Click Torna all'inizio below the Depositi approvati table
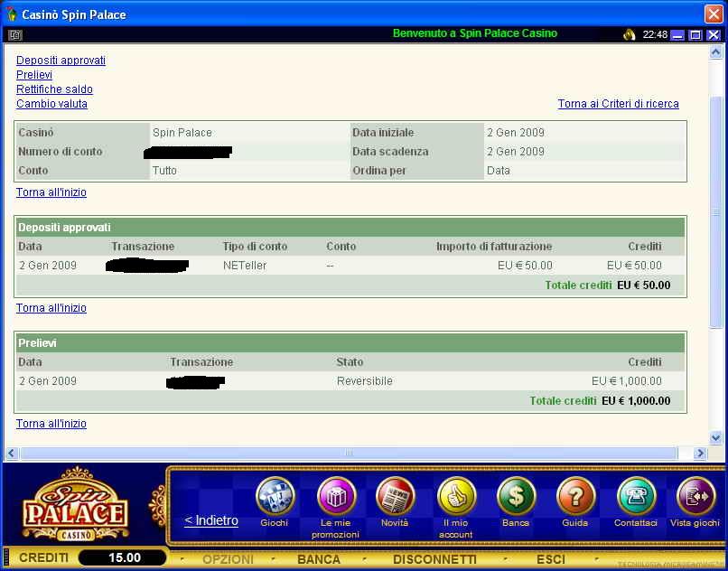This screenshot has height=571, width=728. [51, 308]
